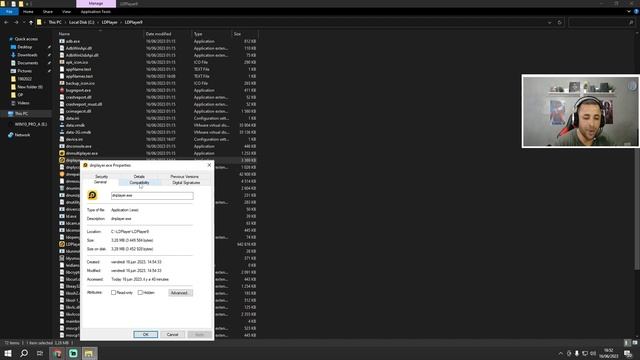Close the dnplayer.exe Properties dialog
640x360 pixels.
[209, 165]
